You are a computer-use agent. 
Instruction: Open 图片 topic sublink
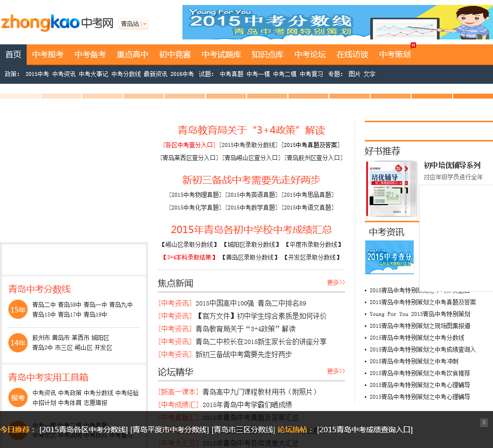pyautogui.click(x=354, y=74)
